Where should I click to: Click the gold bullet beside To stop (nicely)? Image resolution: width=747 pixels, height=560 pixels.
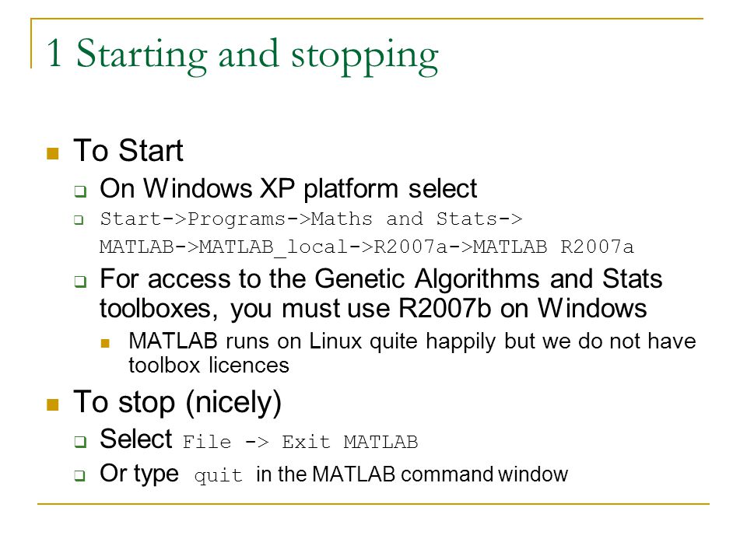coord(52,404)
